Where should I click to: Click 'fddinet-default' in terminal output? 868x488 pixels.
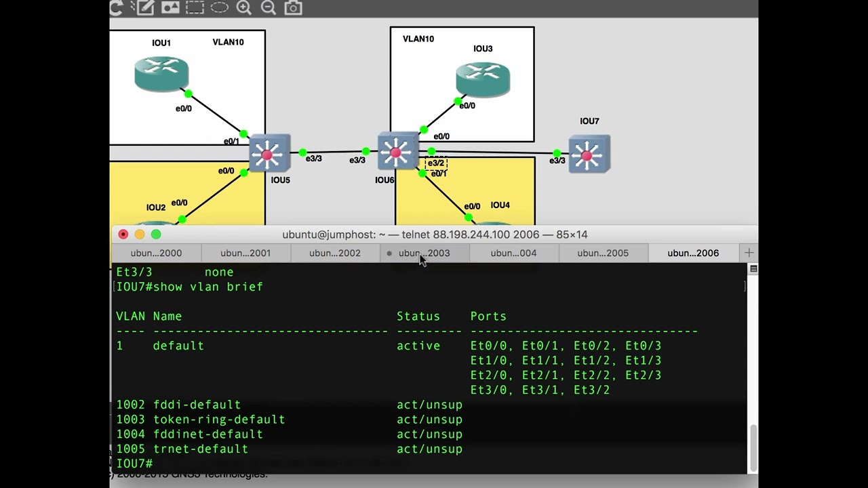point(208,434)
